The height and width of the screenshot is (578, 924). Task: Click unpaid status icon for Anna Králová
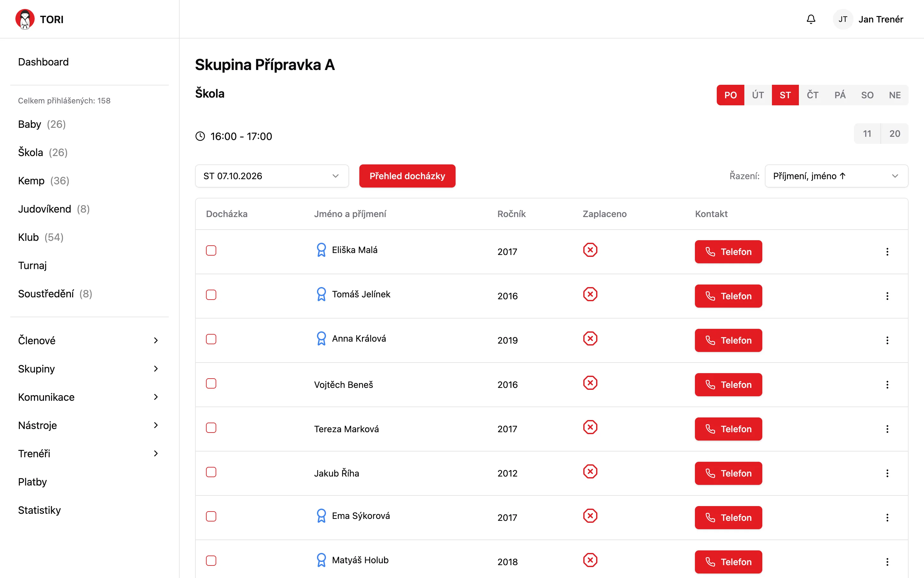pyautogui.click(x=590, y=339)
